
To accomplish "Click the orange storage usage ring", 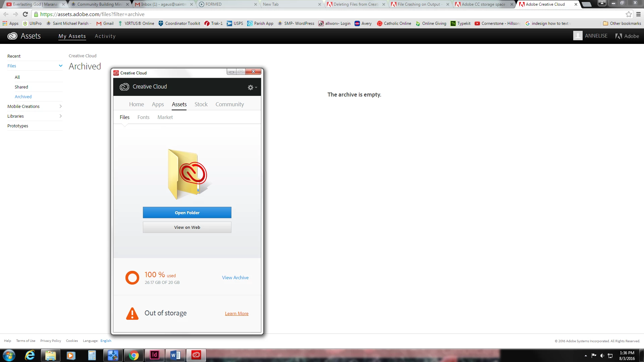I will click(x=132, y=278).
